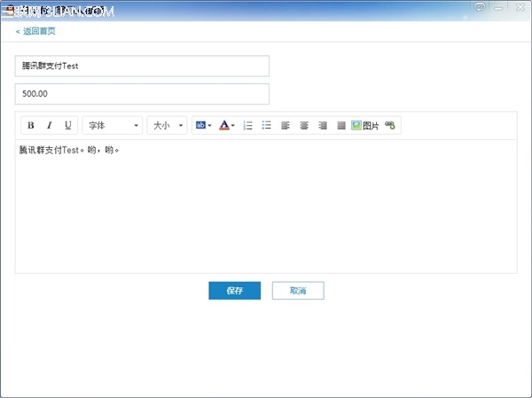Insert a hyperlink with link icon

(x=390, y=125)
